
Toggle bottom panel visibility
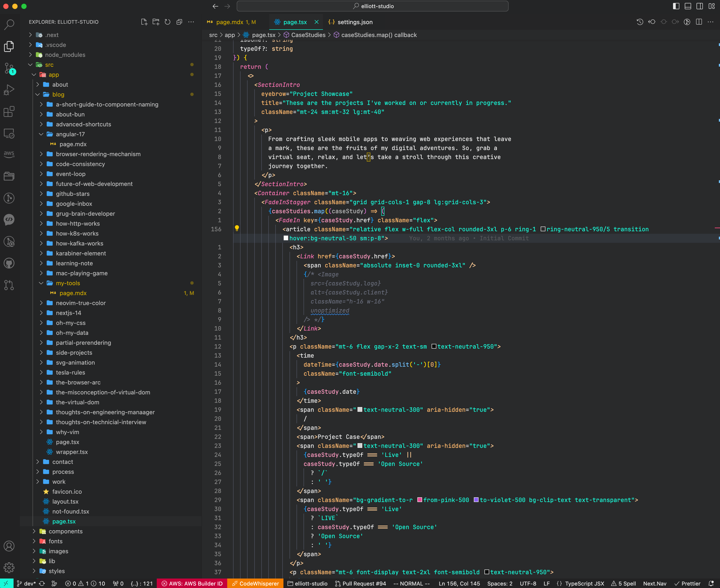(688, 6)
